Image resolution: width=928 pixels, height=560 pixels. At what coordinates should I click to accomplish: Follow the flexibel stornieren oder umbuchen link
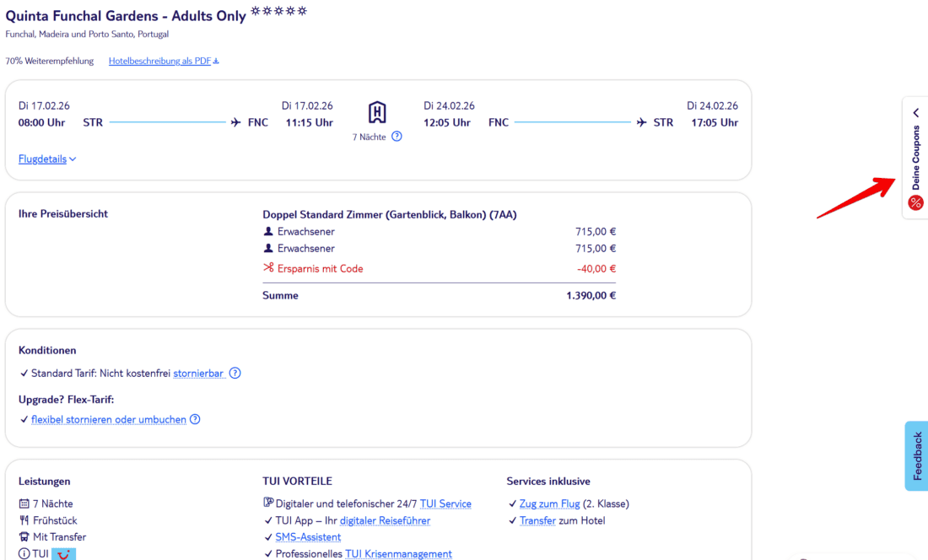click(x=109, y=419)
